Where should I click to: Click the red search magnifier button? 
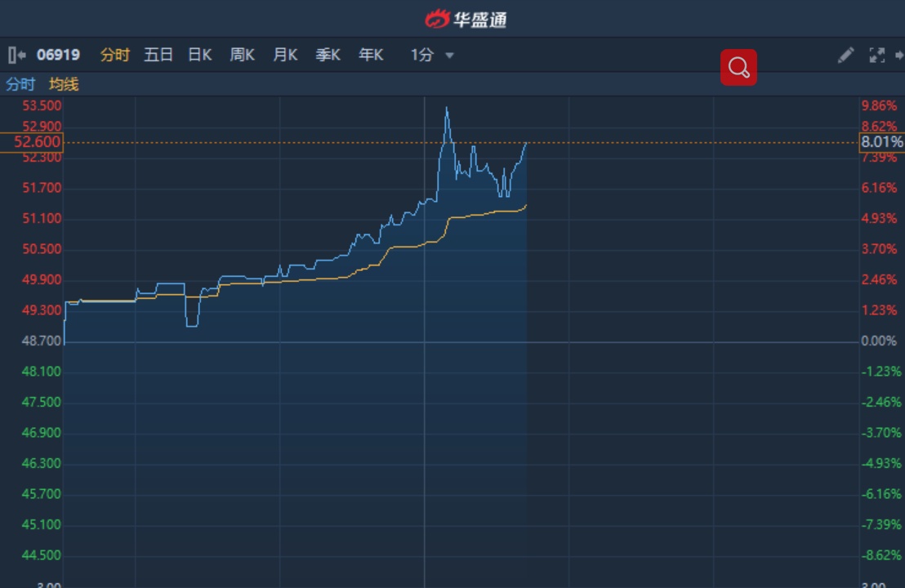click(x=738, y=67)
